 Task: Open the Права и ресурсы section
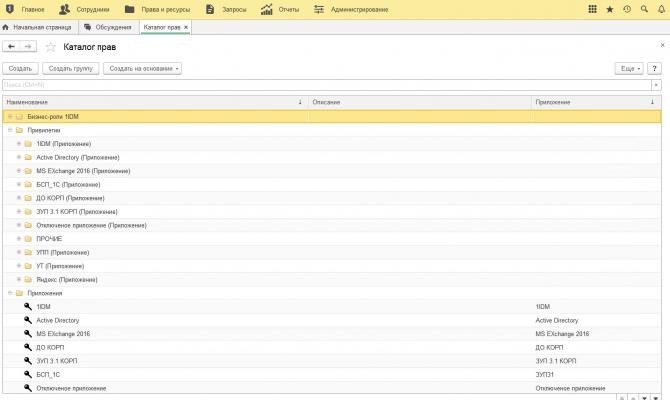click(x=158, y=9)
